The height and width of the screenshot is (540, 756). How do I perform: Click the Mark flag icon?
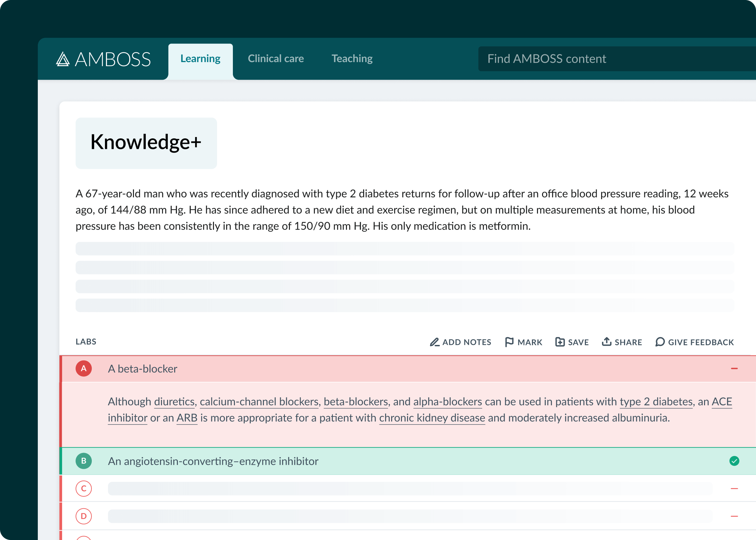pyautogui.click(x=509, y=342)
